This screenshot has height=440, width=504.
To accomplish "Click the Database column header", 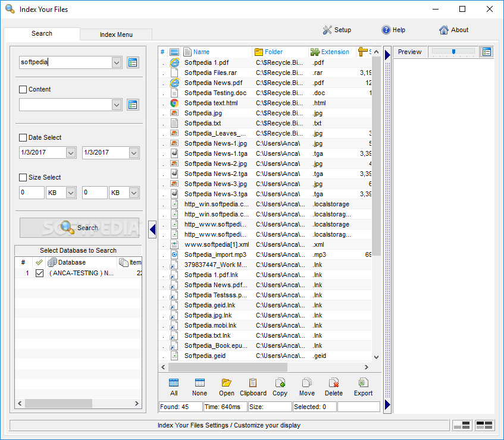I will 81,262.
